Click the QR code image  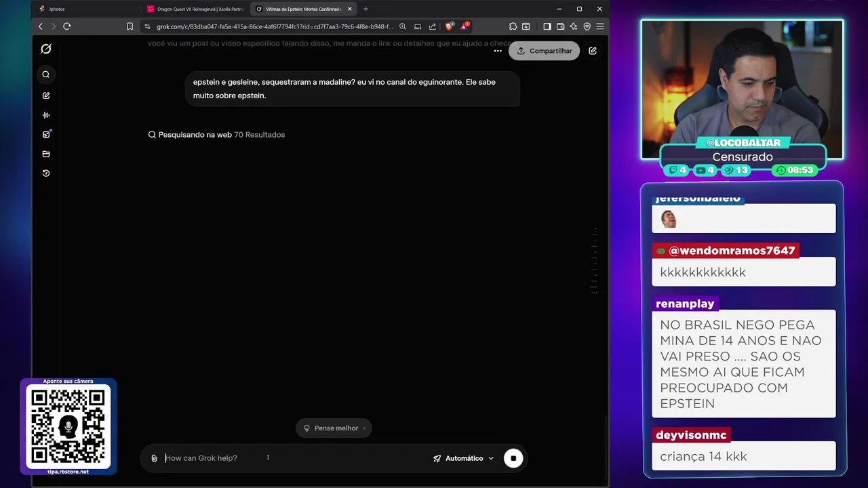tap(68, 426)
